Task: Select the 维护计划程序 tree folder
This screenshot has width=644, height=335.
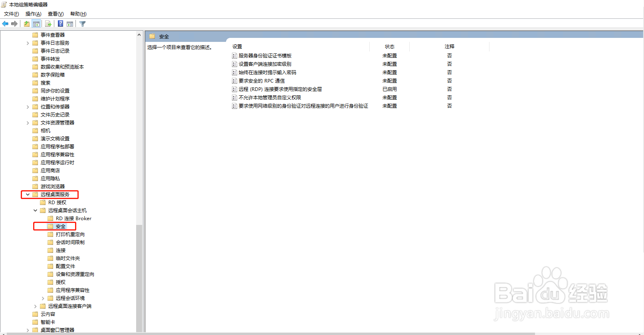Action: [x=55, y=99]
